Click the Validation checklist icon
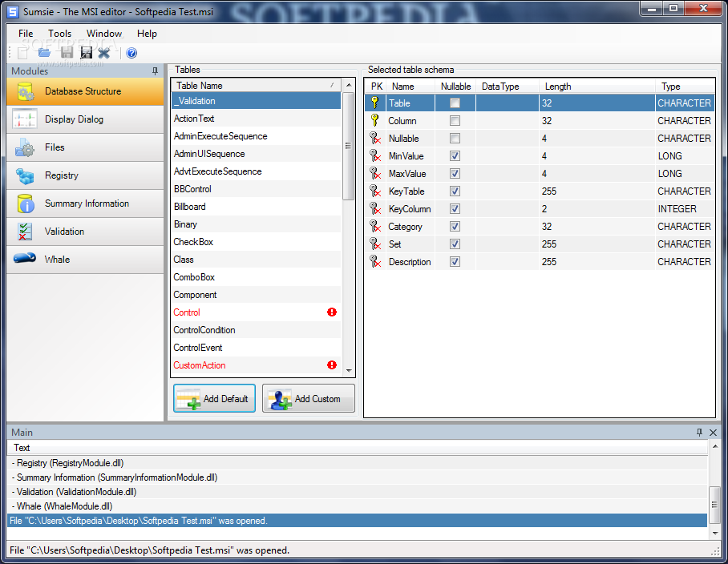Screen dimensions: 728x564 tap(25, 232)
